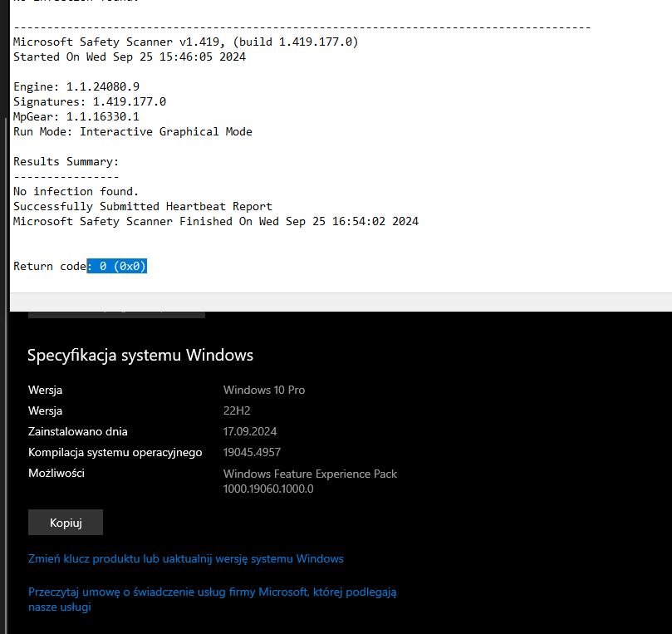The width and height of the screenshot is (672, 634).
Task: Click log line 'Signatures: 1.419.177.0'
Action: click(90, 101)
